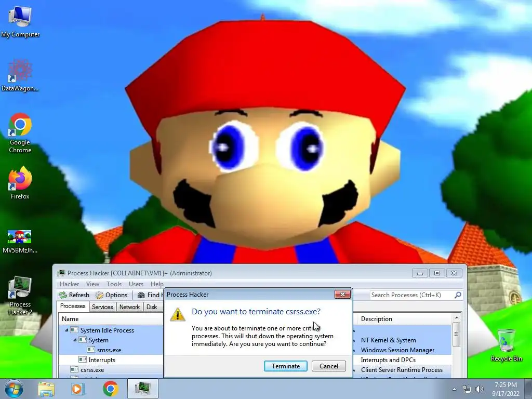532x399 pixels.
Task: Close the Process Hacker main window
Action: [x=454, y=273]
